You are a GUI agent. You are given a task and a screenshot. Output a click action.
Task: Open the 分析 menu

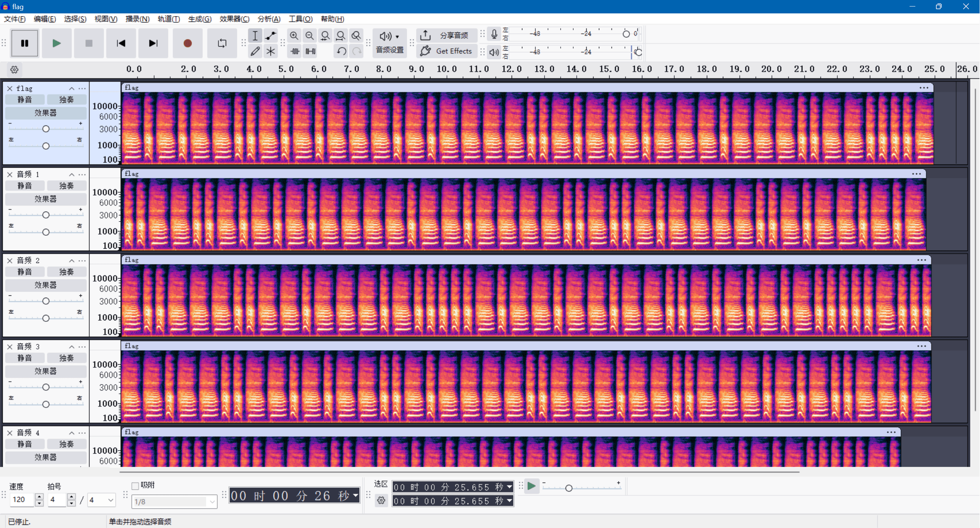tap(269, 19)
